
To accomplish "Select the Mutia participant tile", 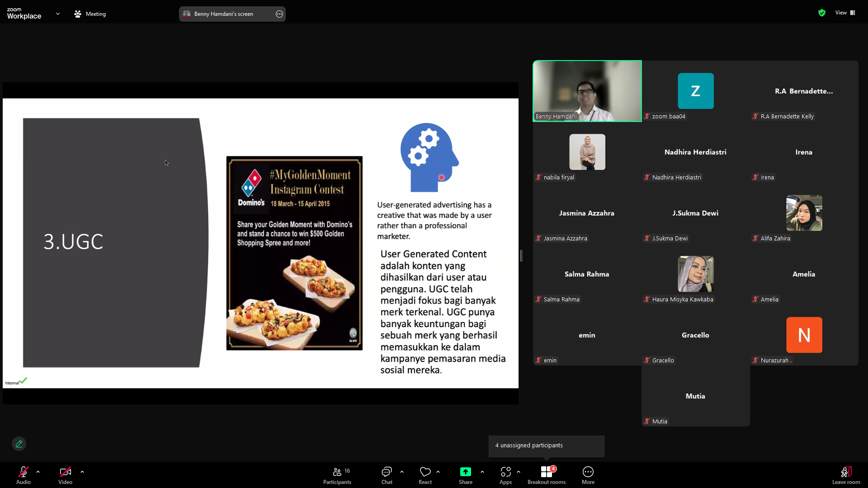I will click(x=696, y=396).
